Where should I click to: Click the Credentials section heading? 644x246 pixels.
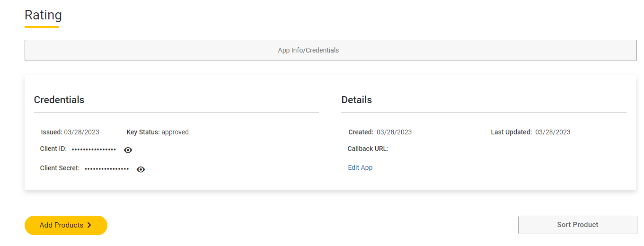pos(59,100)
